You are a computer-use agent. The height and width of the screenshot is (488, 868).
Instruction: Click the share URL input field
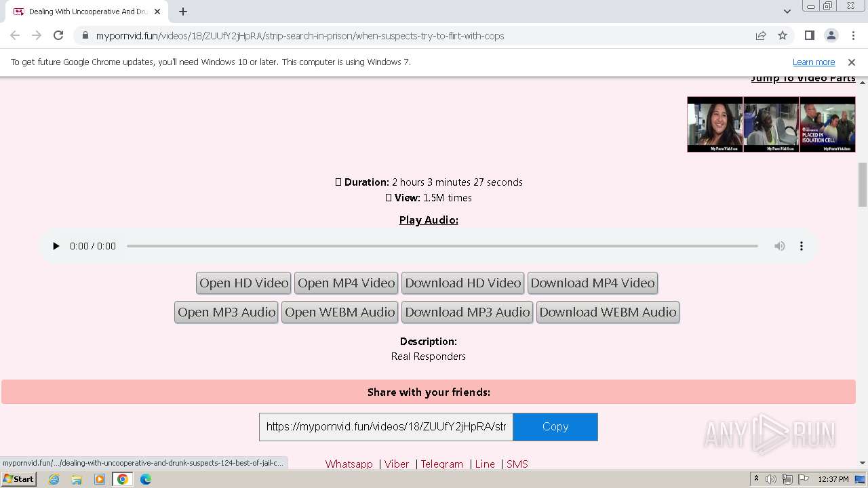point(386,427)
